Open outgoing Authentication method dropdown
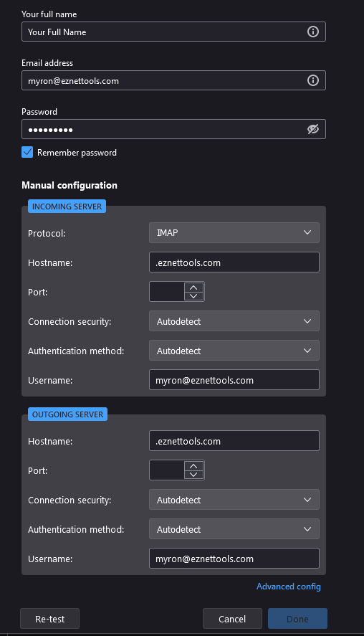Image resolution: width=364 pixels, height=636 pixels. tap(234, 529)
